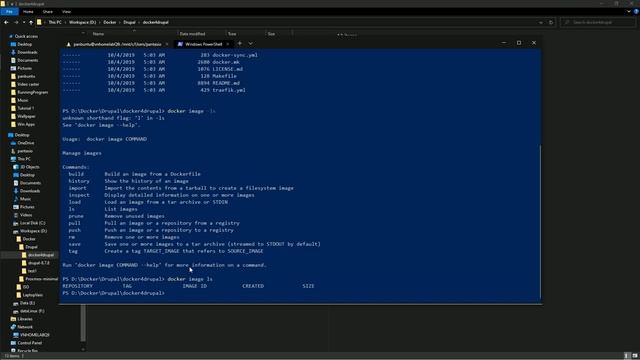Switch to large icons view
The width and height of the screenshot is (640, 360).
(635, 356)
